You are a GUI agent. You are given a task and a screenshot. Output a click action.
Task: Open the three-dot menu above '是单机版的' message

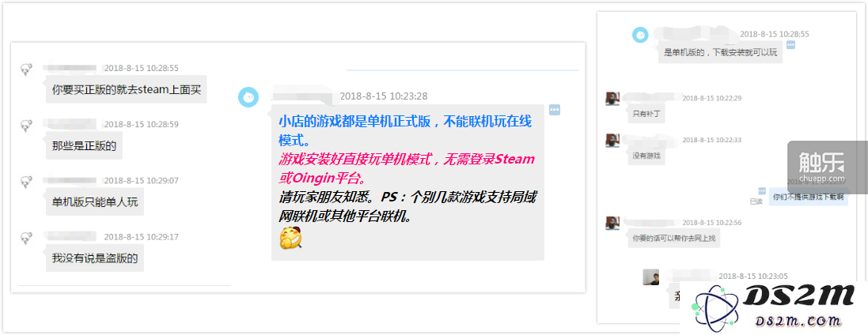click(x=790, y=44)
